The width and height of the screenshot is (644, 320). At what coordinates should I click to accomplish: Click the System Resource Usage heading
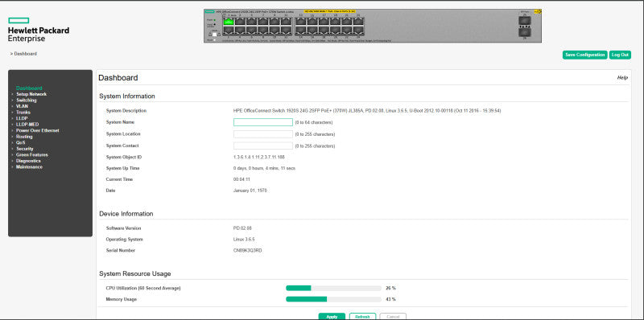click(134, 273)
